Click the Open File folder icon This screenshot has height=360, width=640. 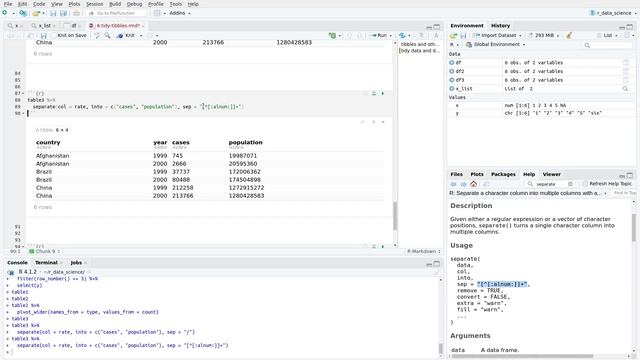click(36, 13)
